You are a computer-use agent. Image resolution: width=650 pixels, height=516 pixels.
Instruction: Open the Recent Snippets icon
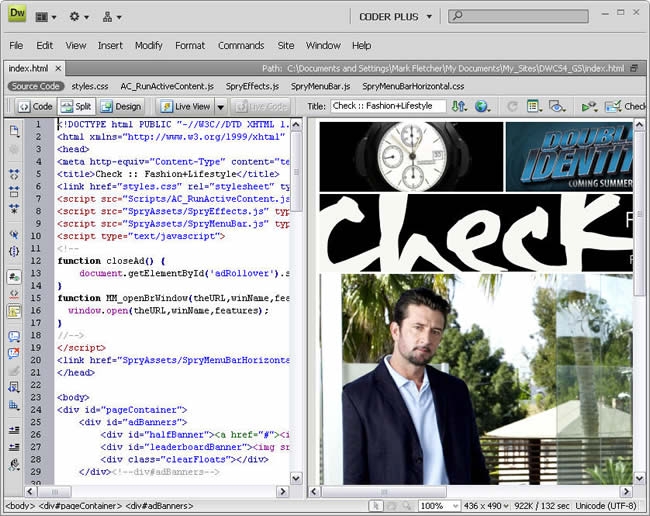pos(14,387)
